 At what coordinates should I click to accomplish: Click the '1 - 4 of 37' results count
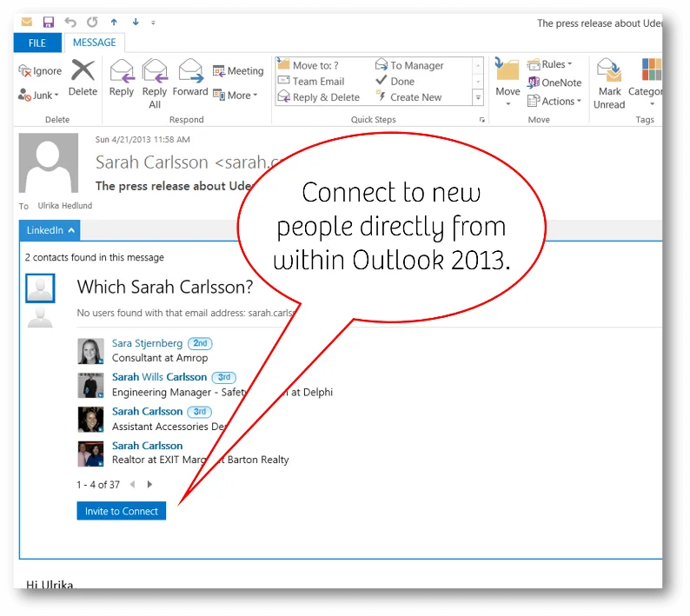(98, 485)
